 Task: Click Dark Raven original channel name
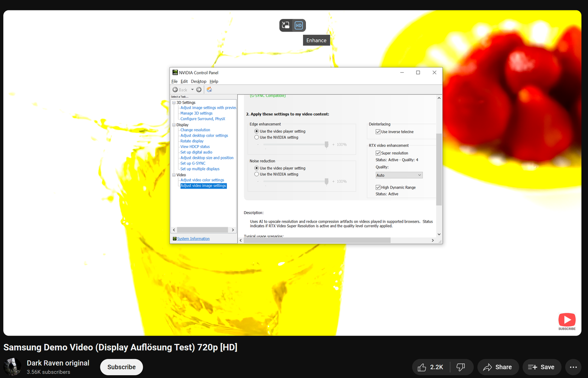[58, 363]
